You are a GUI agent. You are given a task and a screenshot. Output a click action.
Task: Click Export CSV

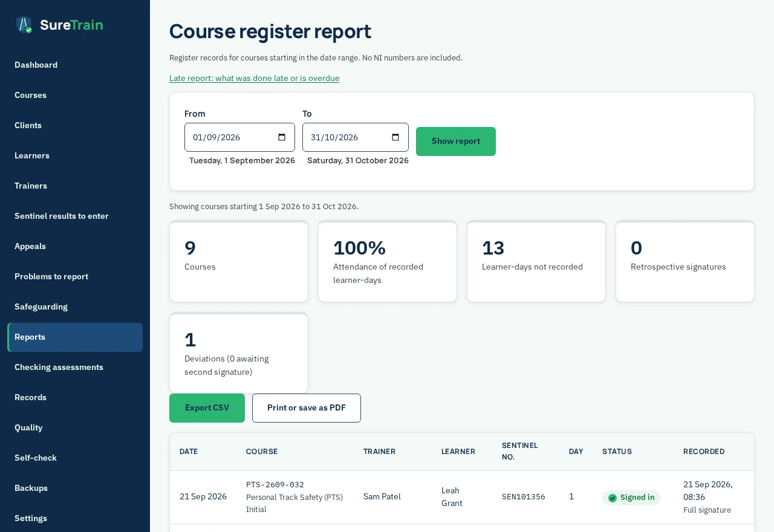coord(207,408)
